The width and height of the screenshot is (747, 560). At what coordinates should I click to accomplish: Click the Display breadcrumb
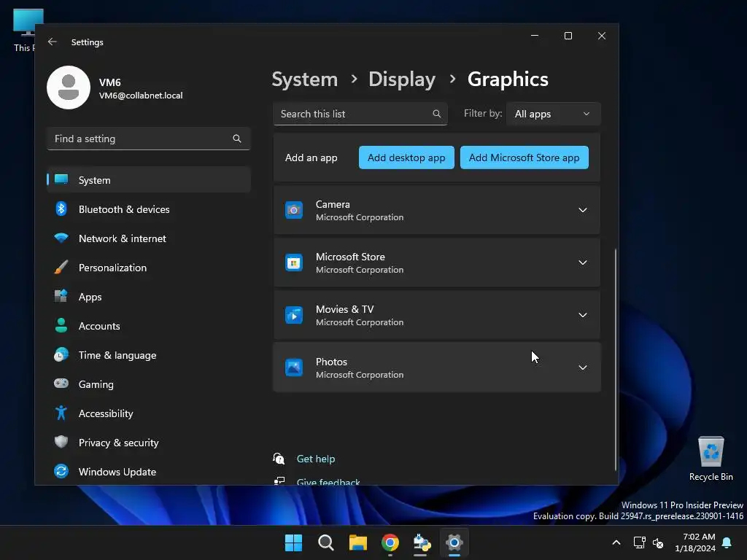point(402,79)
